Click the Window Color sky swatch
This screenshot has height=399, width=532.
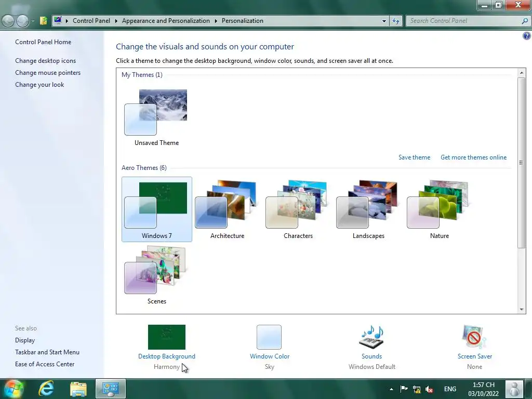269,337
